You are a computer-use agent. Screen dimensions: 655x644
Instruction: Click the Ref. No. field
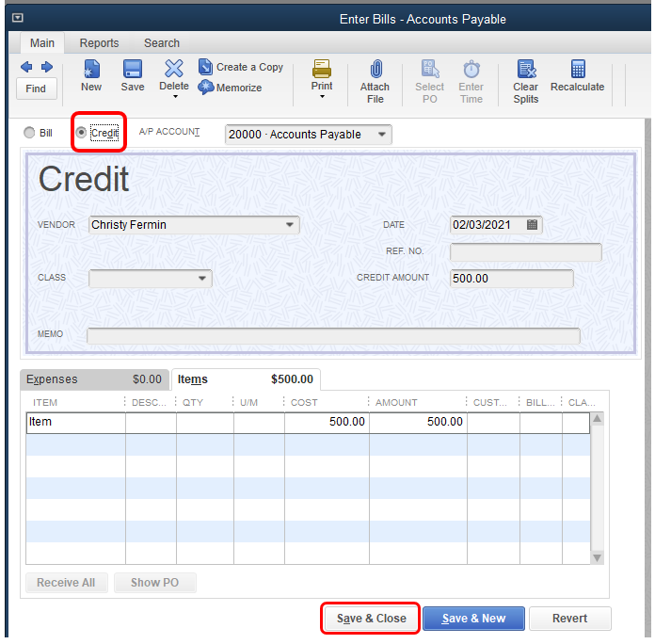click(x=526, y=252)
